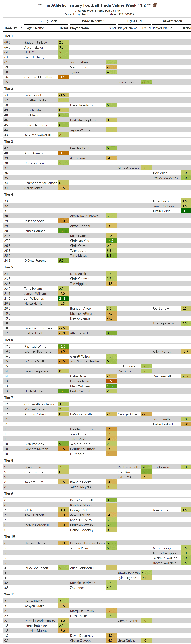Click the 68.5 trade value cell
The height and width of the screenshot is (644, 191).
7,43
